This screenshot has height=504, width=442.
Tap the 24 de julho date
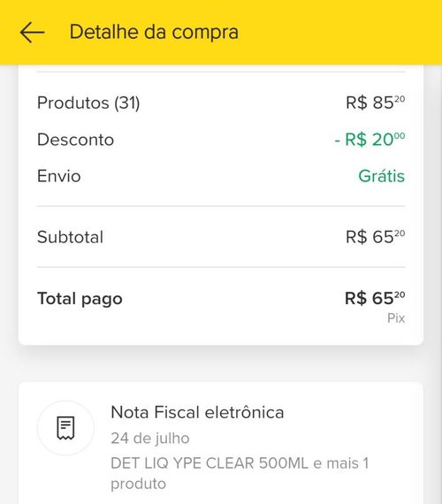click(x=150, y=438)
